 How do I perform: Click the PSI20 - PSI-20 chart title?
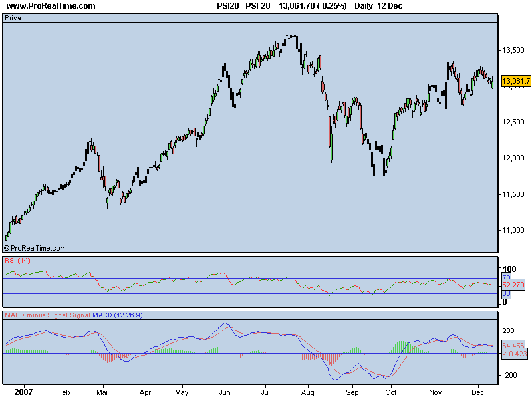pyautogui.click(x=243, y=6)
